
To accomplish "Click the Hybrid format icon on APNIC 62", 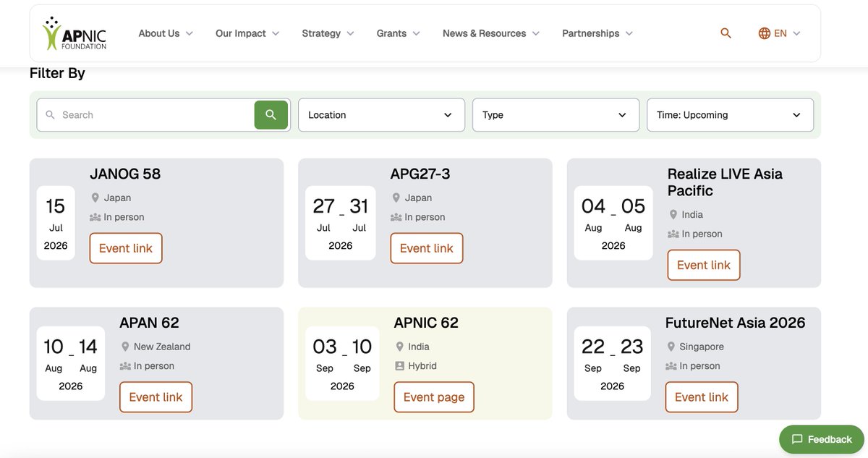I will 399,366.
